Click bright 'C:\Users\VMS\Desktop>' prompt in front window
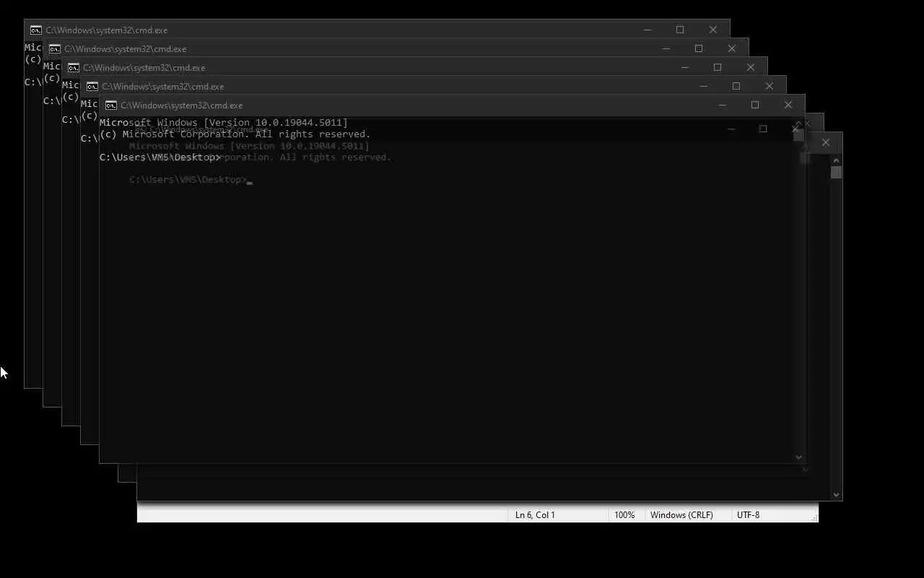This screenshot has width=924, height=578. click(160, 158)
